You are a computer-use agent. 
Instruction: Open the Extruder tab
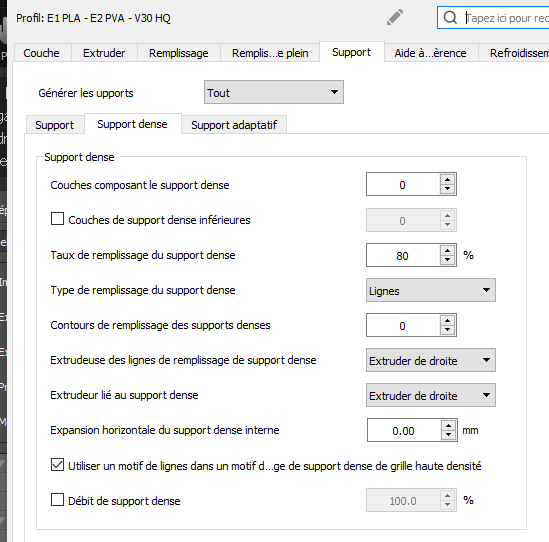(x=104, y=53)
